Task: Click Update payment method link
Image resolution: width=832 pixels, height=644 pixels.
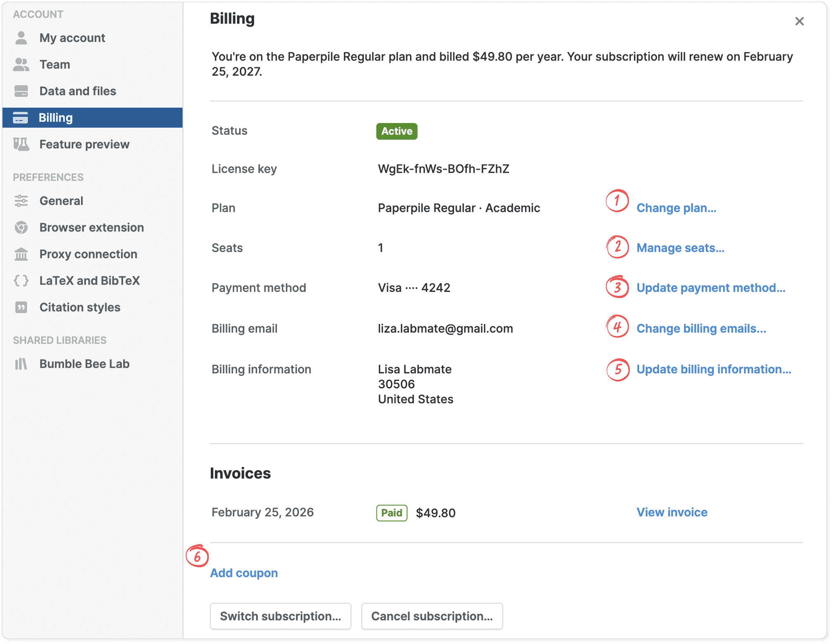Action: click(710, 288)
